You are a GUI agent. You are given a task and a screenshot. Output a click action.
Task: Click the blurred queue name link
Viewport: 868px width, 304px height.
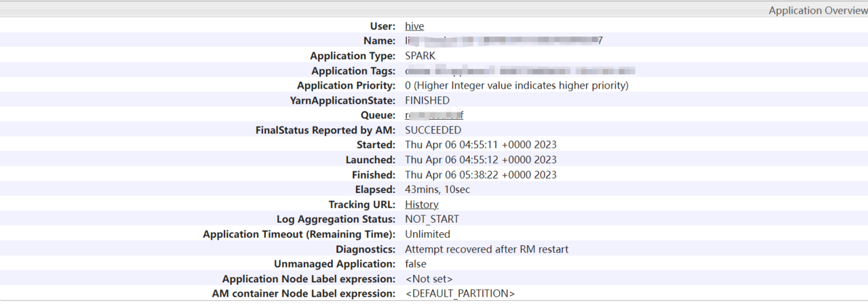click(x=434, y=116)
